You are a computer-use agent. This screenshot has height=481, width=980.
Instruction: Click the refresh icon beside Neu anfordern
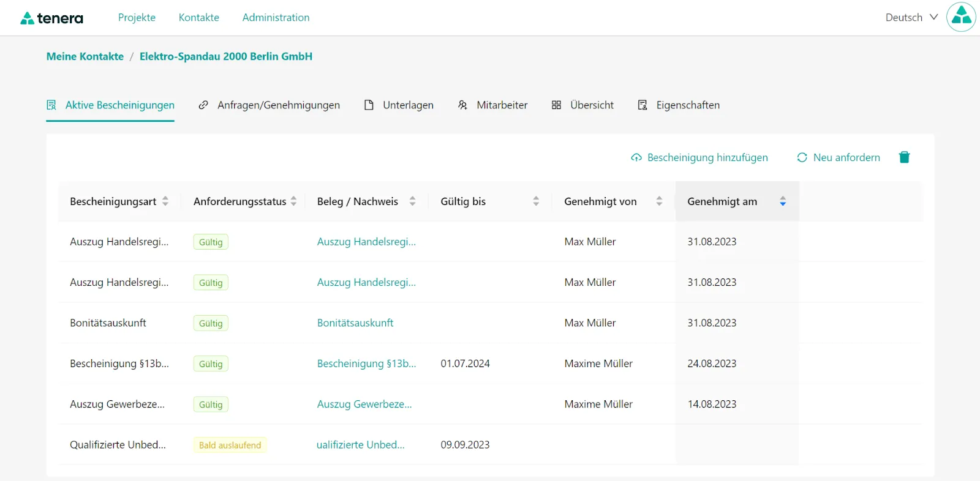point(802,158)
